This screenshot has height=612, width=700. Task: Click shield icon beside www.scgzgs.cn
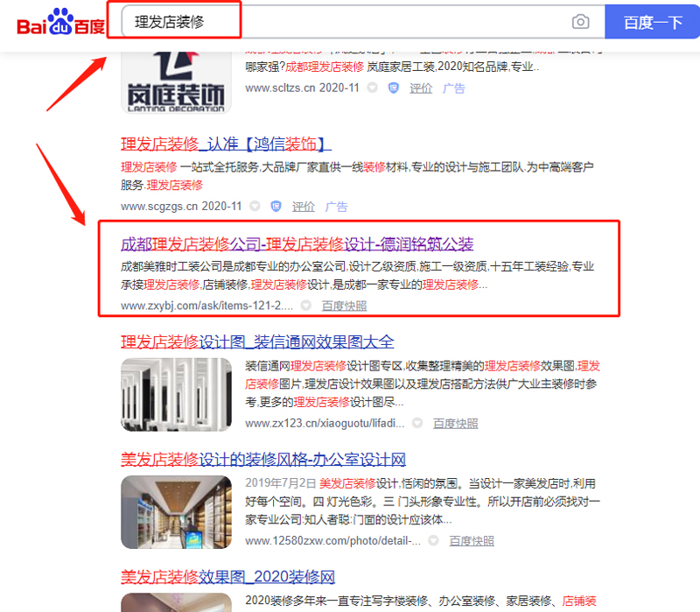point(276,207)
